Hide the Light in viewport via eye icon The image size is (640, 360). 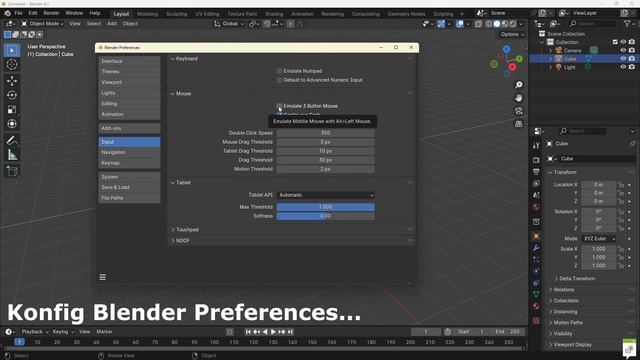pyautogui.click(x=623, y=67)
